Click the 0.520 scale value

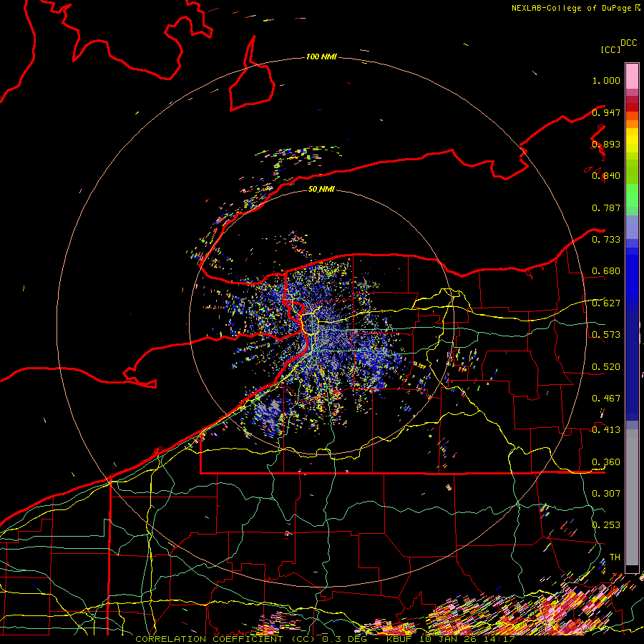[606, 367]
